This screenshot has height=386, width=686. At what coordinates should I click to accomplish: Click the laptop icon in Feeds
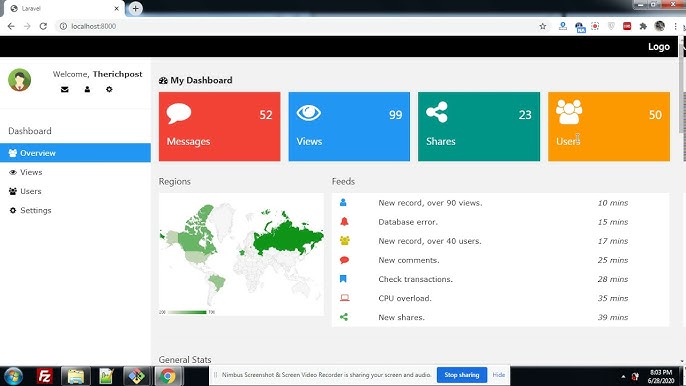(345, 298)
